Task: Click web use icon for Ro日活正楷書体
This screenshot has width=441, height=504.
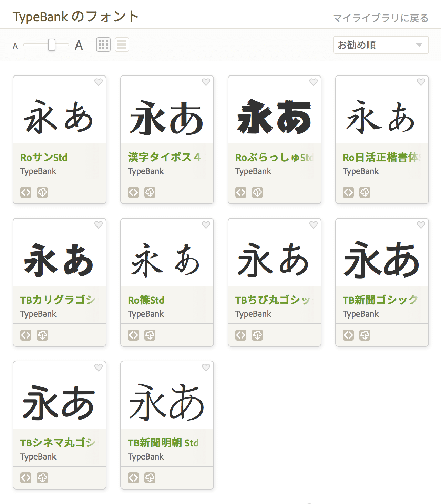Action: coord(348,192)
